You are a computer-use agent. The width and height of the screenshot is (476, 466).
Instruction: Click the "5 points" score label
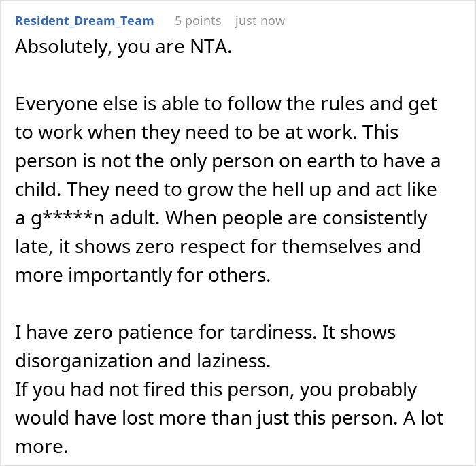coord(198,21)
